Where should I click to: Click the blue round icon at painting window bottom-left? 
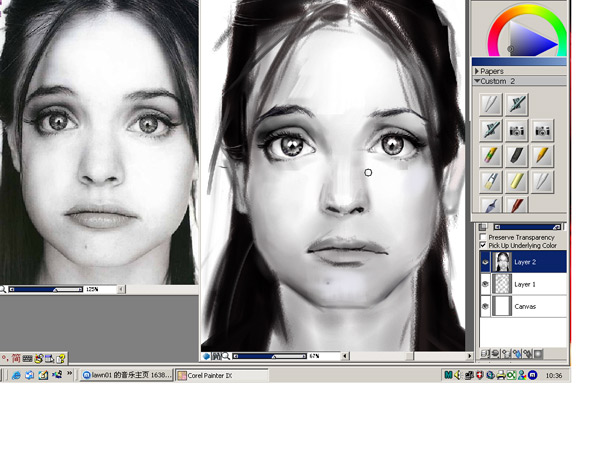[x=207, y=356]
